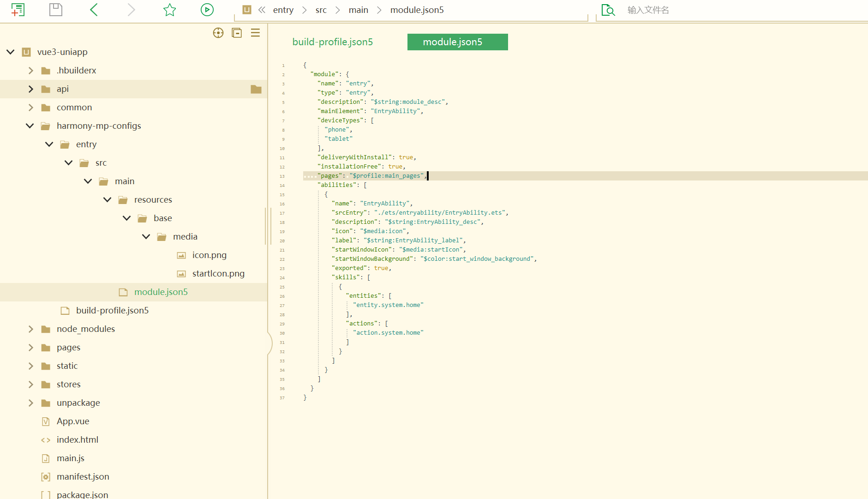The height and width of the screenshot is (499, 868).
Task: Click 'module.json5' in the breadcrumb path
Action: click(417, 10)
